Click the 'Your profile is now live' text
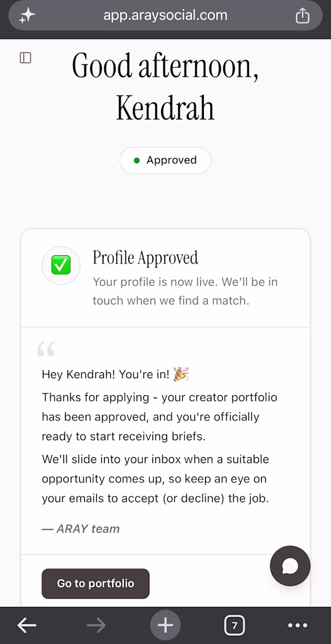Screen dimensions: 331x644 tap(185, 291)
